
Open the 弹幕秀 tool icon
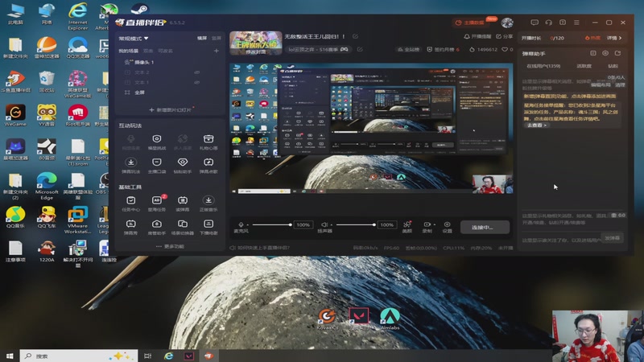point(130,227)
